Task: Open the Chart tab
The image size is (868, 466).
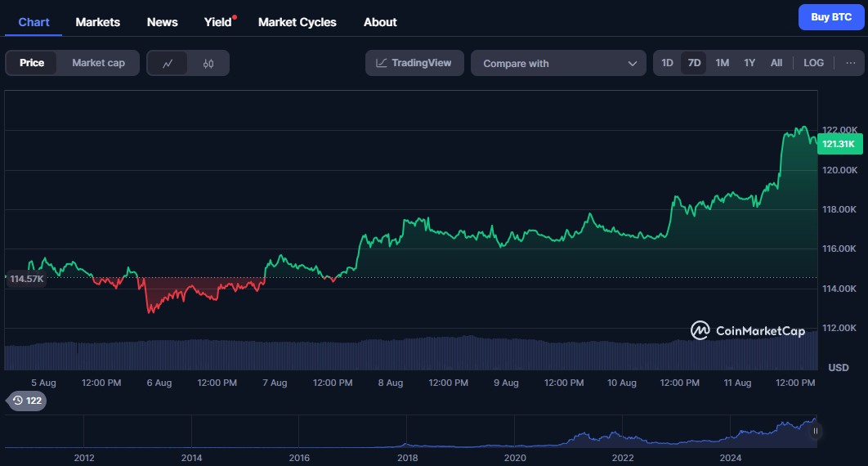Action: pyautogui.click(x=34, y=22)
